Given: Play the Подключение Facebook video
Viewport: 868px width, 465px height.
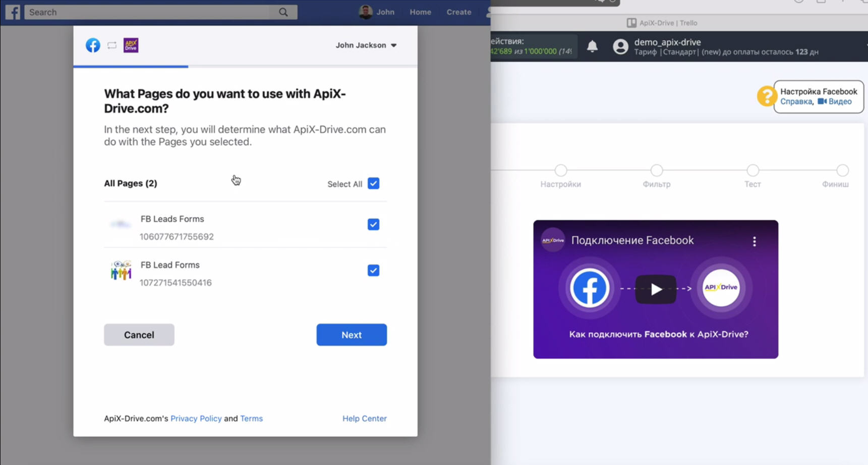Looking at the screenshot, I should coord(656,289).
